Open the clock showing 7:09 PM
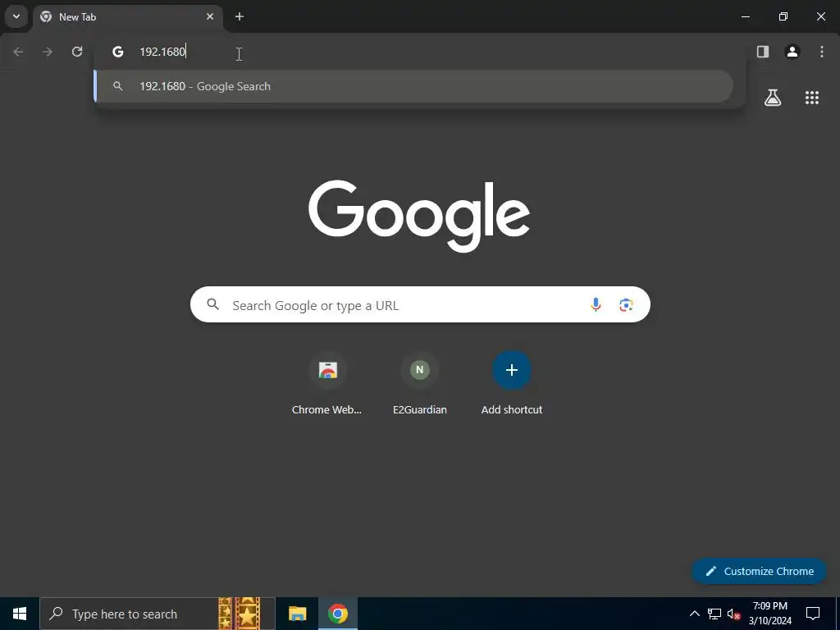840x630 pixels. pyautogui.click(x=769, y=614)
